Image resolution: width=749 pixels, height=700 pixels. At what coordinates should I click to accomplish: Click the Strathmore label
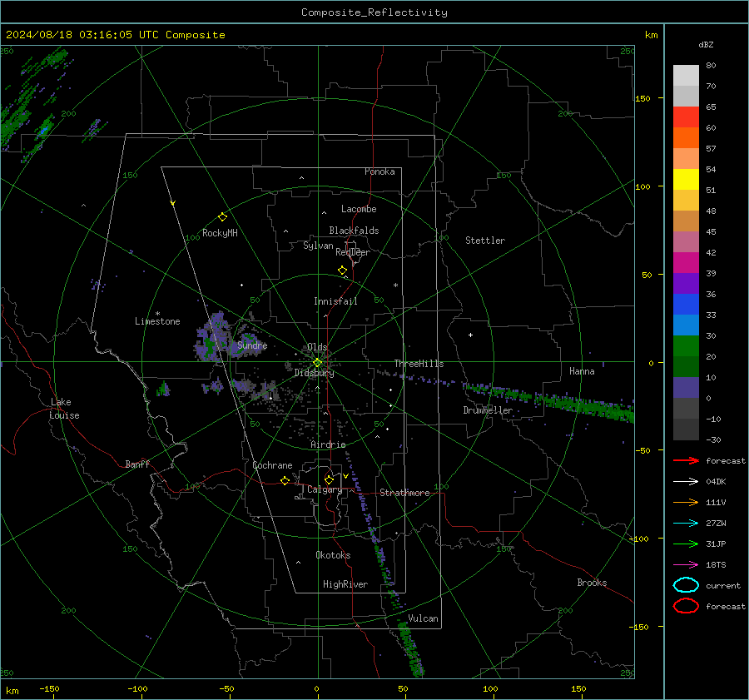[x=404, y=493]
